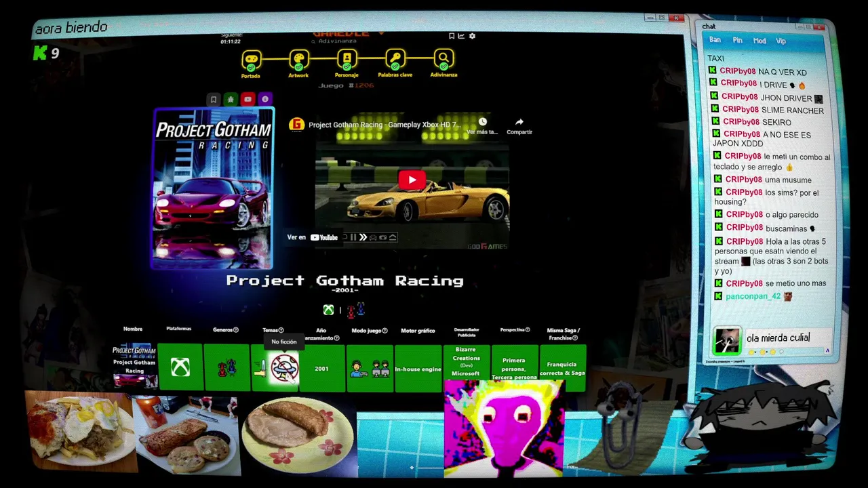Click the Misma Saga / Franchise help icon
The width and height of the screenshot is (868, 488).
point(575,338)
